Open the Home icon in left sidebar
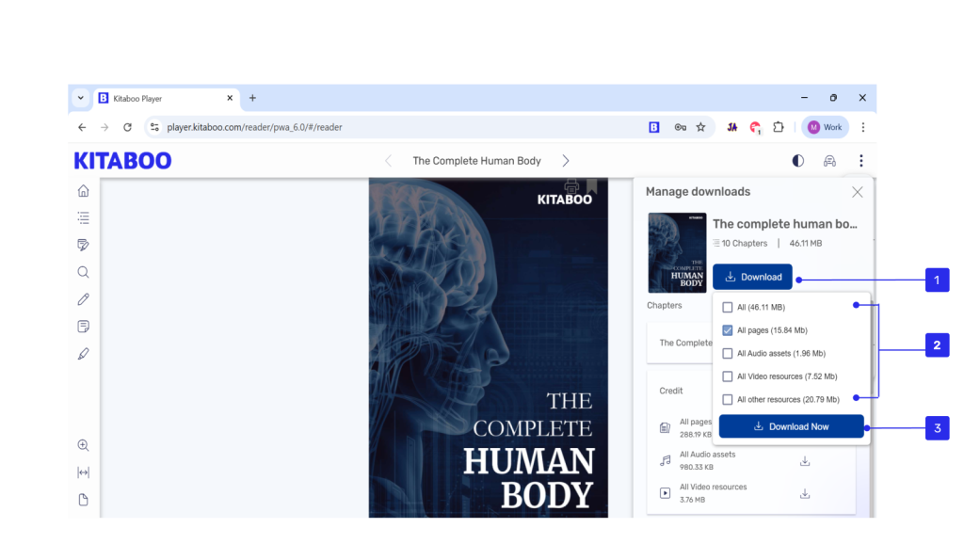The height and width of the screenshot is (560, 964). (x=83, y=191)
